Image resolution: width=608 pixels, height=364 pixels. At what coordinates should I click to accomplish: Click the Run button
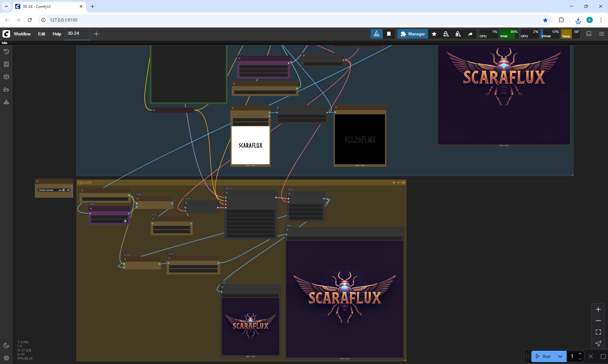point(543,356)
